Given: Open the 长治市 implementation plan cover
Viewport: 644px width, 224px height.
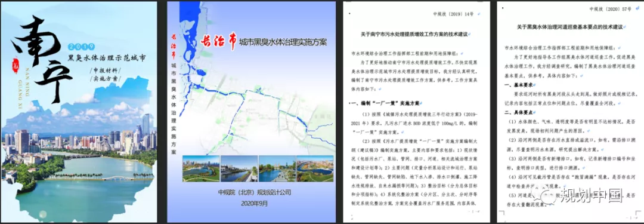Looking at the screenshot, I should point(251,112).
